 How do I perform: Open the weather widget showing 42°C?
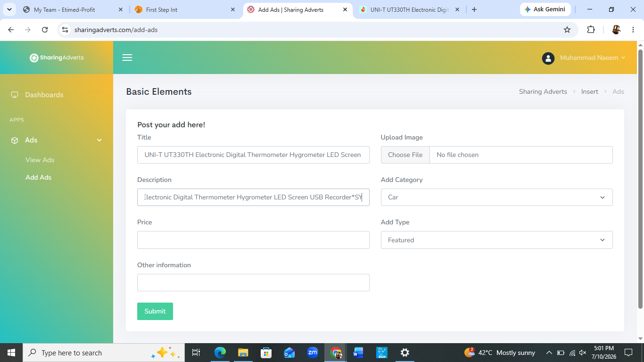[x=500, y=353]
